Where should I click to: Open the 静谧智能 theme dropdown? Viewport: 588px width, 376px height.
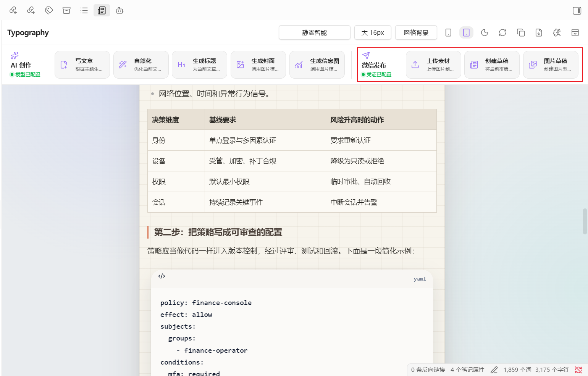pos(315,32)
